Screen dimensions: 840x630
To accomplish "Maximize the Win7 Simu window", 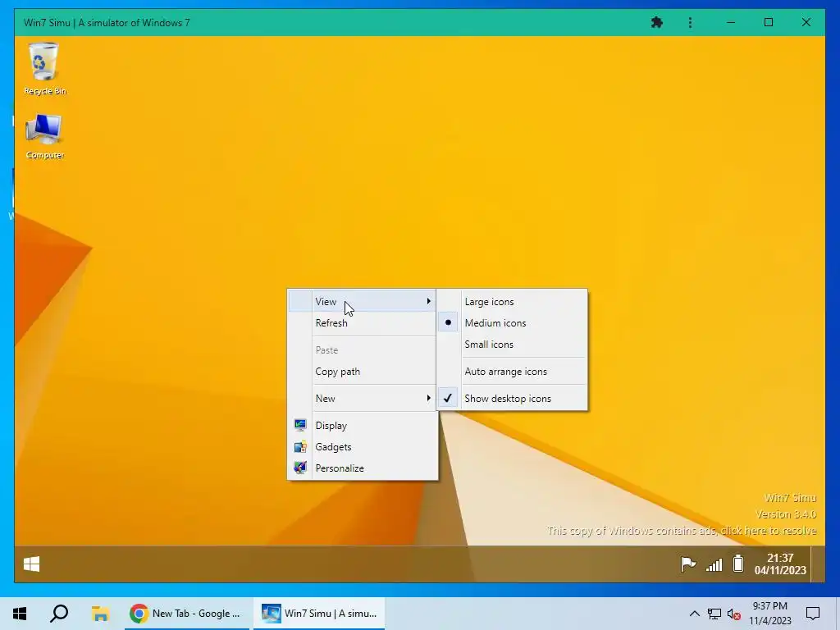I will pyautogui.click(x=768, y=22).
